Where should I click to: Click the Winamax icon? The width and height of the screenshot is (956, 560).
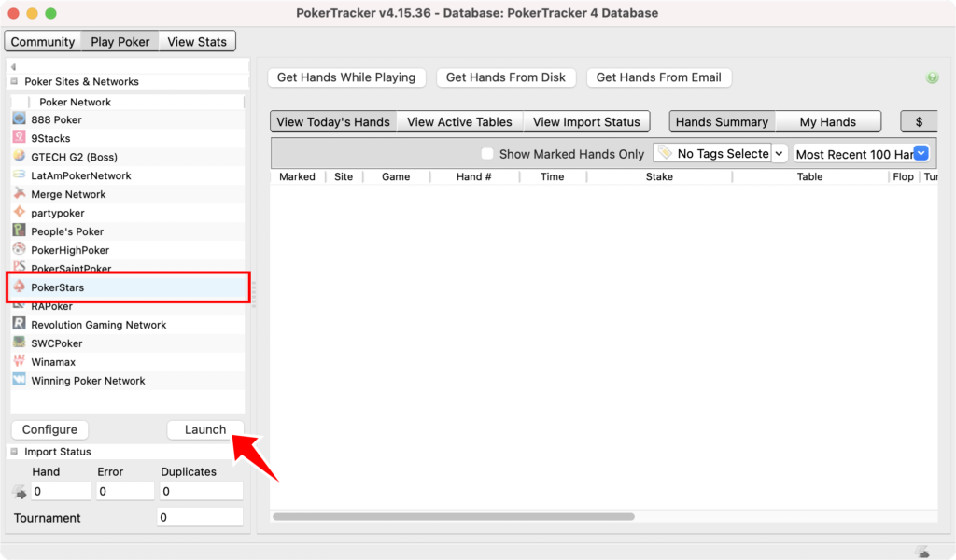19,361
